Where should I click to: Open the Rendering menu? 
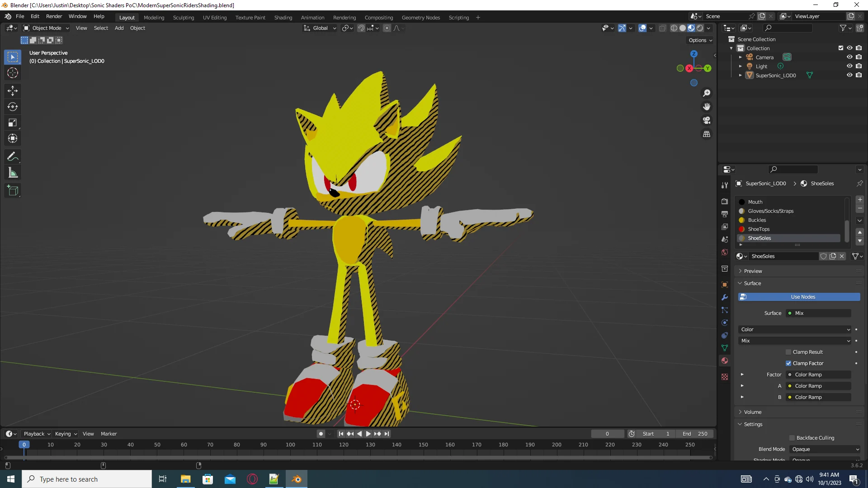pos(344,17)
